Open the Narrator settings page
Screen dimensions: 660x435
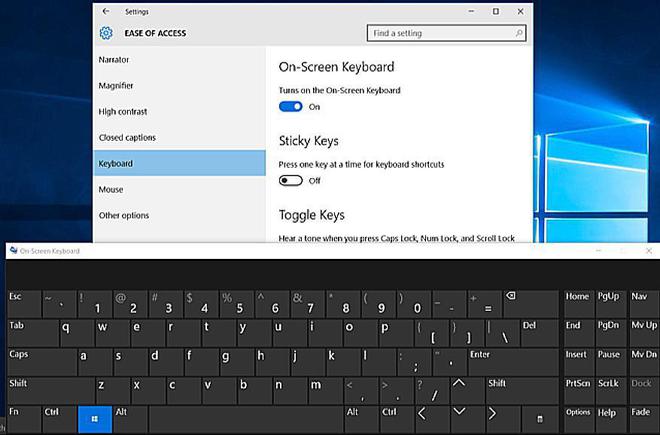(x=179, y=60)
